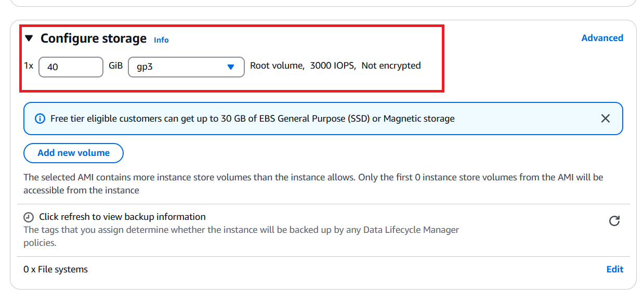The width and height of the screenshot is (644, 301).
Task: Click the Configure storage heading
Action: tap(94, 38)
